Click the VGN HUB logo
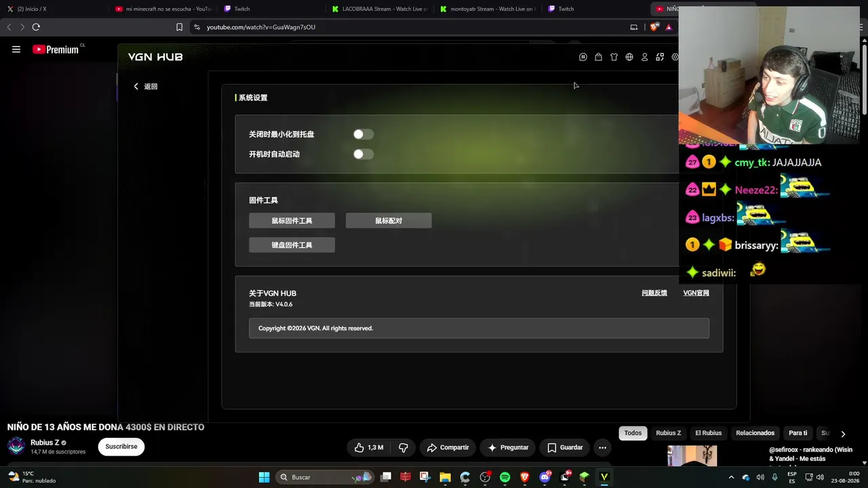The height and width of the screenshot is (488, 868). point(155,57)
